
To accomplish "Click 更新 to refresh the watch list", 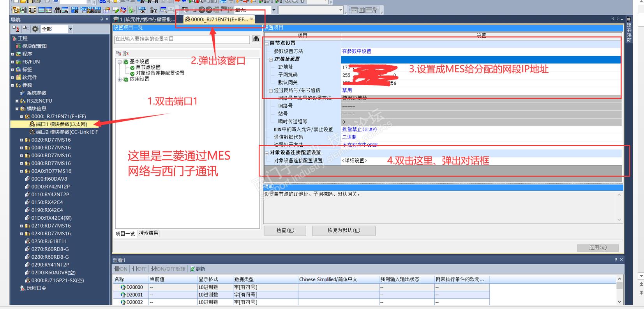I will pos(198,269).
